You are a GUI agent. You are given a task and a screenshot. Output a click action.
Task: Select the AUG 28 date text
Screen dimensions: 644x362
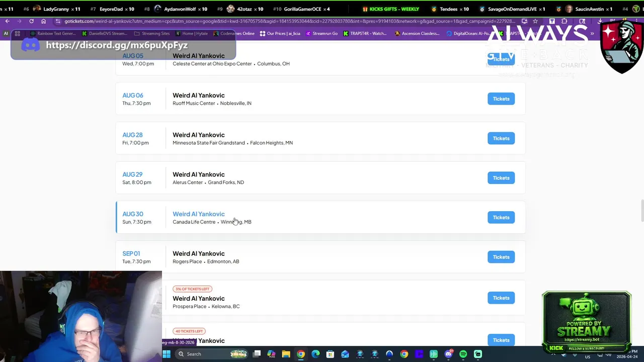click(132, 135)
